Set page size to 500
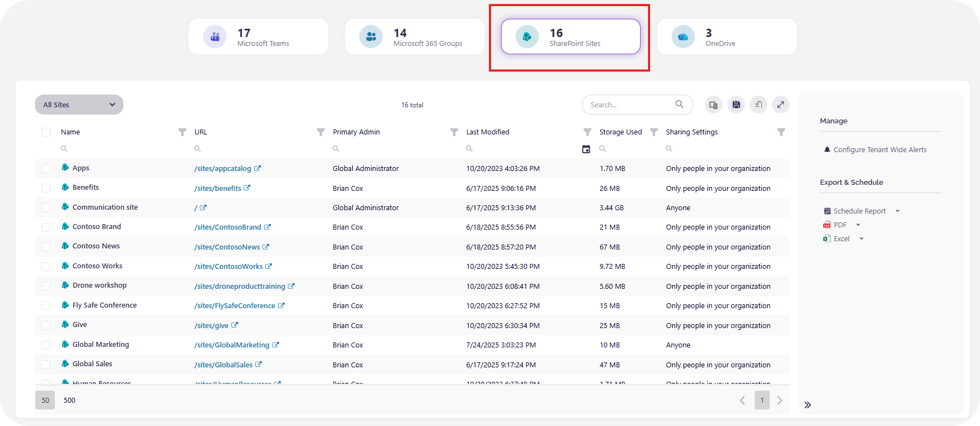980x426 pixels. (70, 400)
